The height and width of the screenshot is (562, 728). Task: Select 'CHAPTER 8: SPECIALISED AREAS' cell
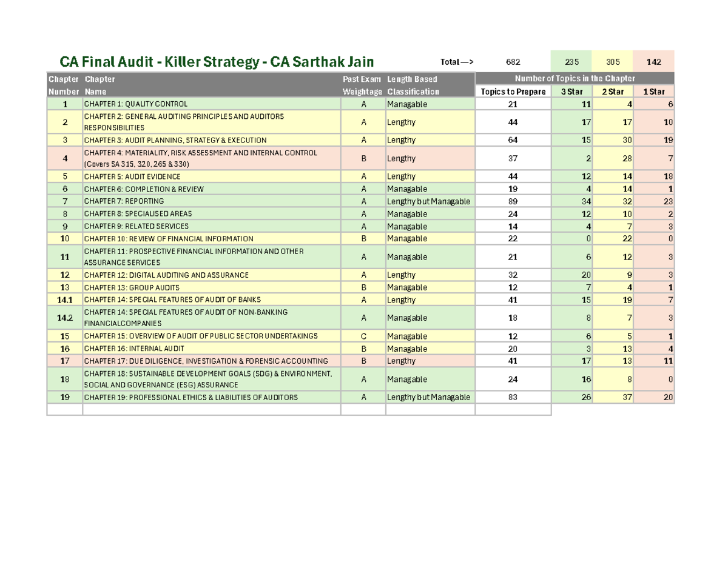(x=212, y=214)
